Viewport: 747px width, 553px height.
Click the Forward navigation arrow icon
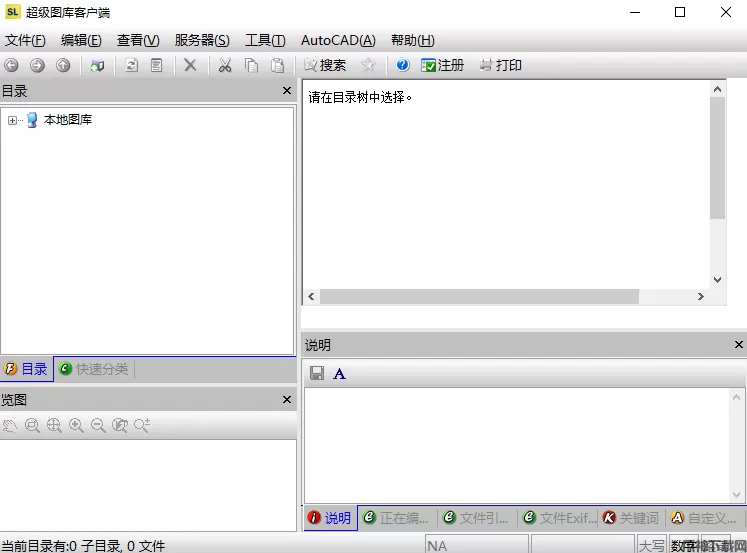(x=37, y=65)
